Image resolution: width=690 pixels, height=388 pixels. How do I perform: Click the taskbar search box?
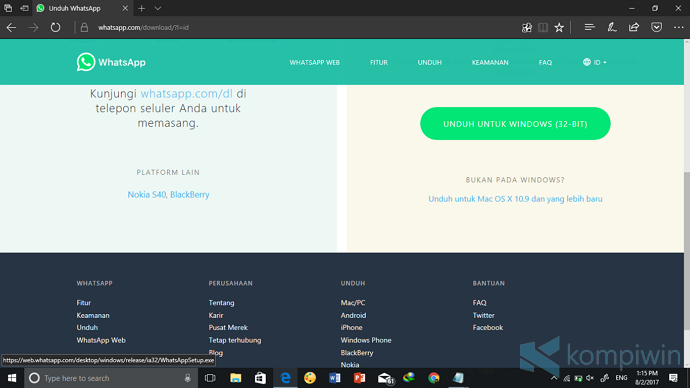coord(110,378)
